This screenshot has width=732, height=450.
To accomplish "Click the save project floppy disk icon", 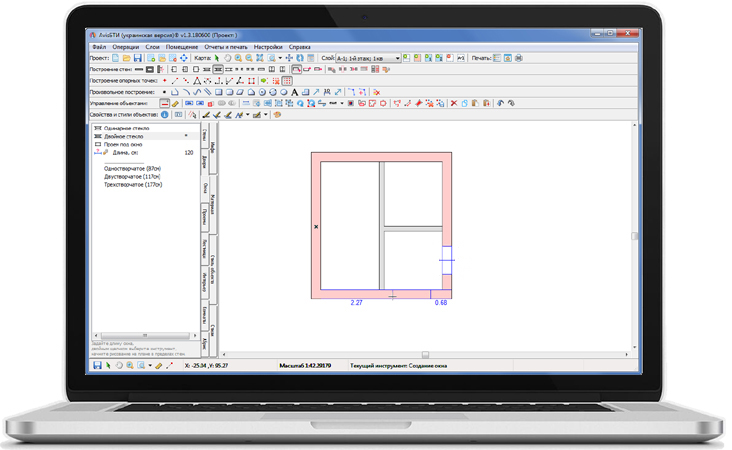I will click(138, 58).
